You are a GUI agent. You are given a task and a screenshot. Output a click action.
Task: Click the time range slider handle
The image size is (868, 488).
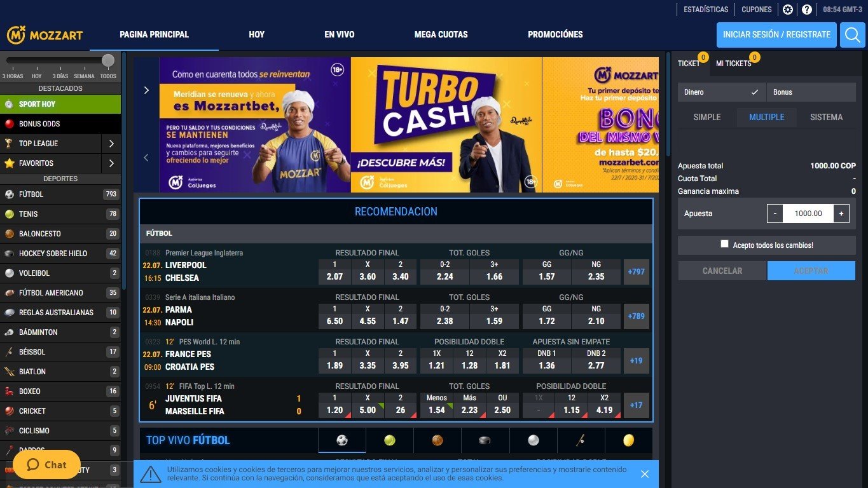pyautogui.click(x=108, y=60)
